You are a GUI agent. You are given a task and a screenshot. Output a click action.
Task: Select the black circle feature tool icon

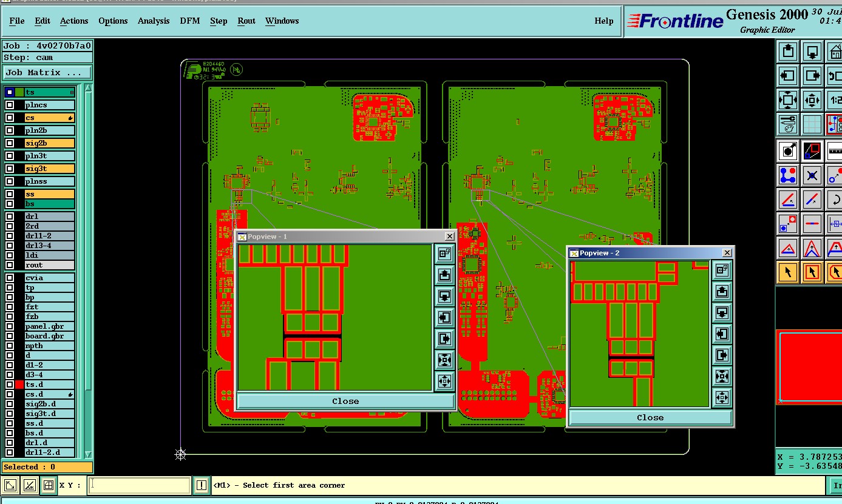[788, 150]
